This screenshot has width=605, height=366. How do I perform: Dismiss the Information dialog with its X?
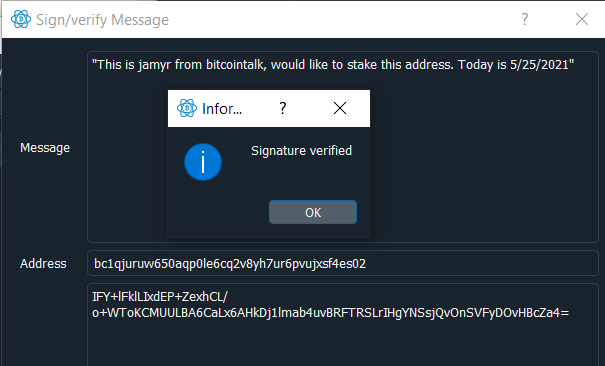[x=340, y=108]
